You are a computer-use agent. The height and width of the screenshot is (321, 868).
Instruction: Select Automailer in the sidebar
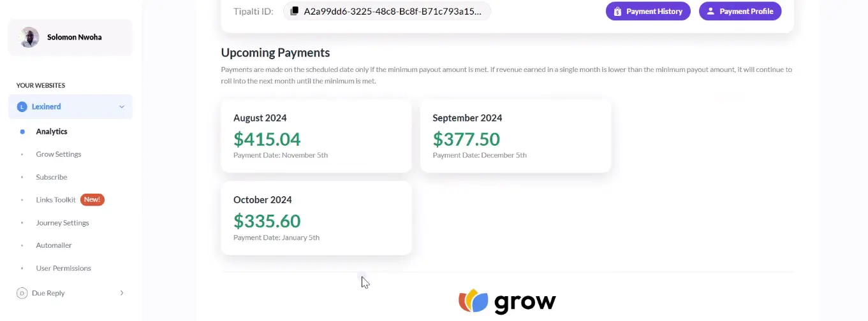[54, 245]
